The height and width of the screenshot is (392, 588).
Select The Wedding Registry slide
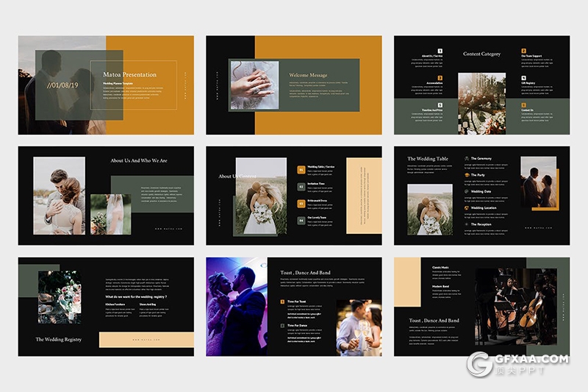click(106, 307)
